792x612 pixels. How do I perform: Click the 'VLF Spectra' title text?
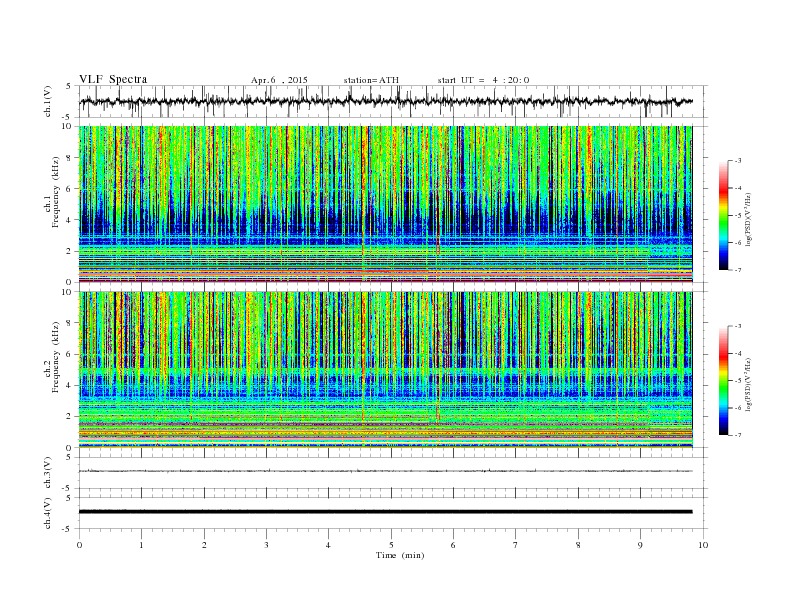coord(113,79)
